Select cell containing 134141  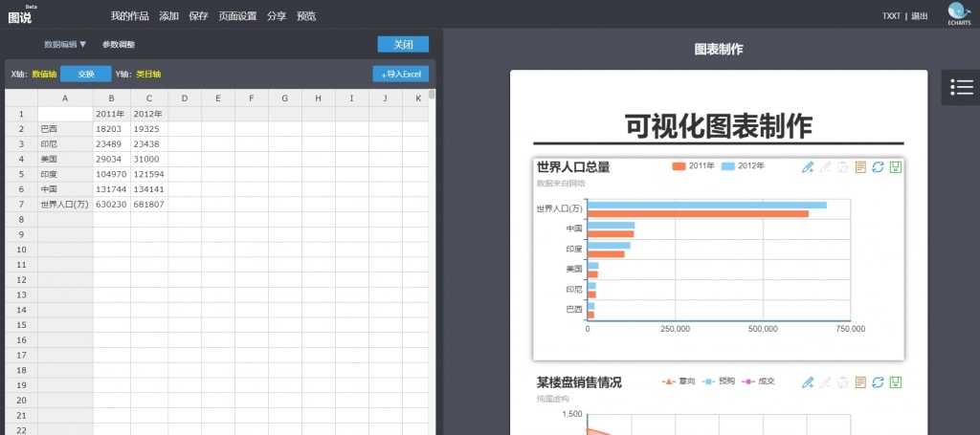tap(148, 189)
